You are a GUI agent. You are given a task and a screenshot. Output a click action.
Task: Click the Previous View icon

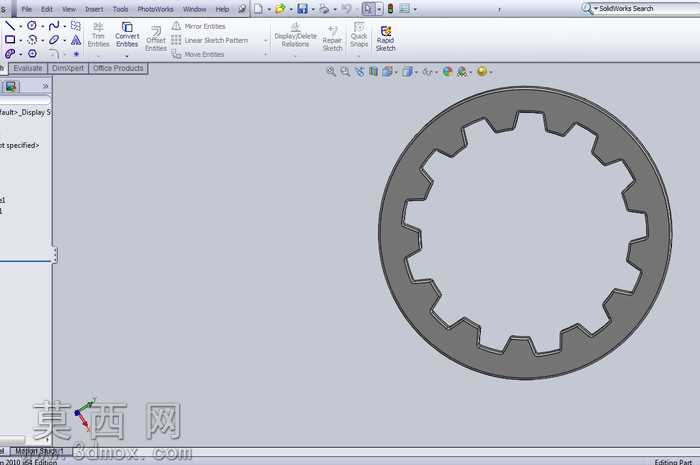[359, 71]
